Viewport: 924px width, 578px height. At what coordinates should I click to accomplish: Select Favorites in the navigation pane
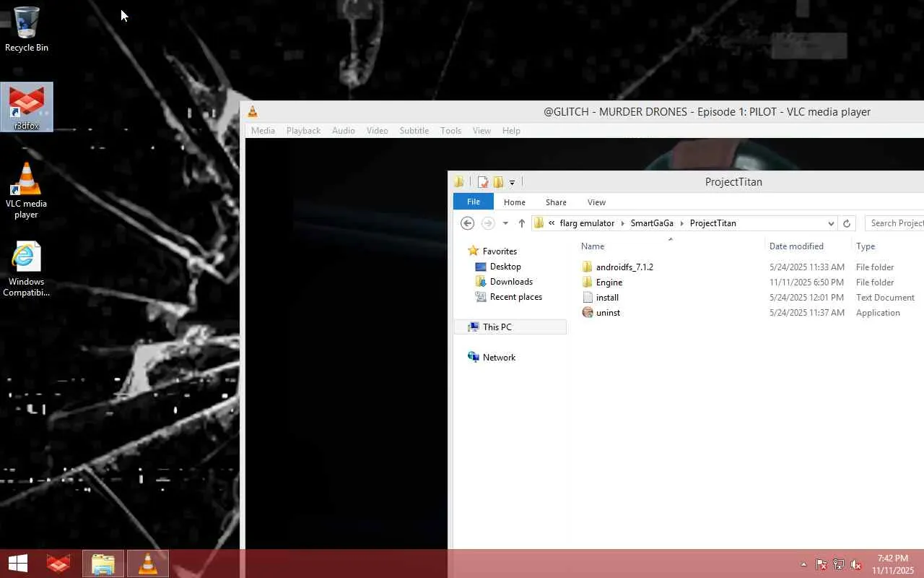click(x=500, y=251)
